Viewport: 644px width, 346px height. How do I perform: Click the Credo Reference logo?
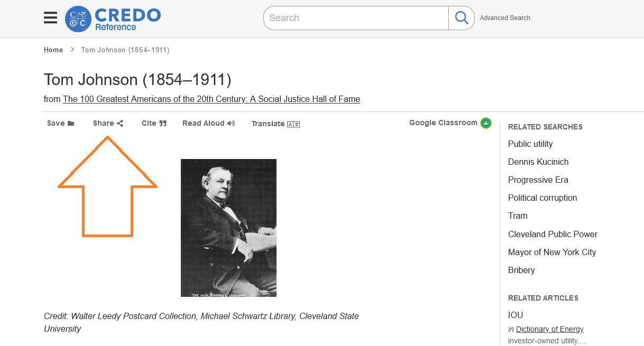[x=113, y=19]
